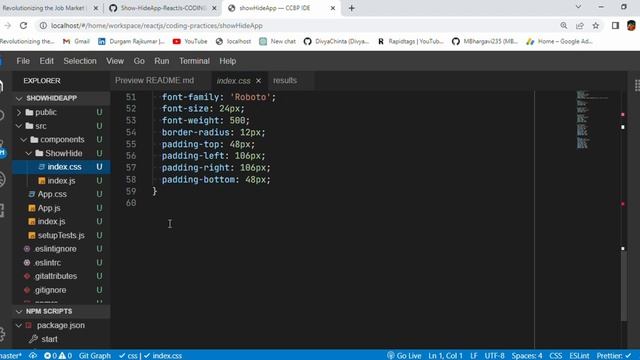Screen dimensions: 640x360
Task: Open the setupTests.js file
Action: [x=61, y=235]
